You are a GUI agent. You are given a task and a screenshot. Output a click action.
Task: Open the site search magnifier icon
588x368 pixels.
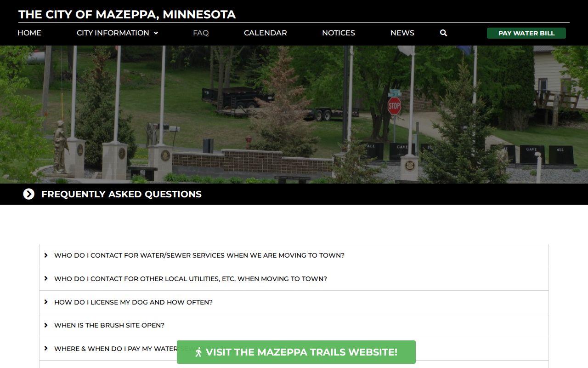point(443,33)
